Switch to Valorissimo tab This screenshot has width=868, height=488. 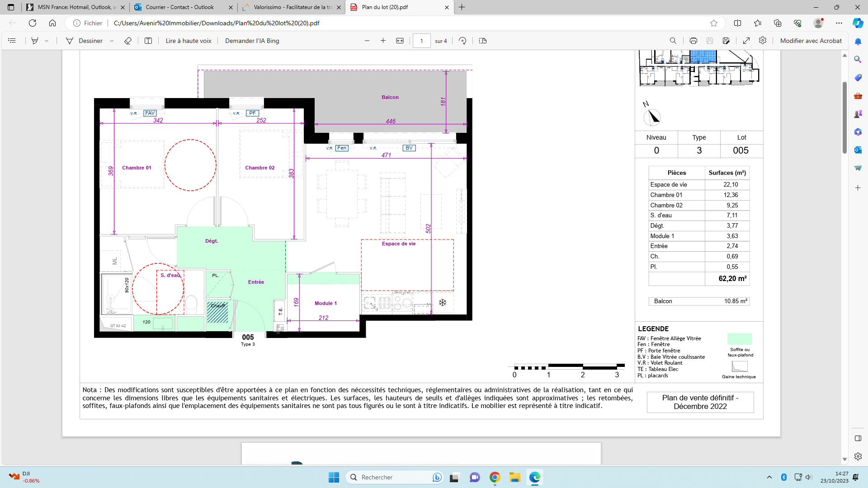click(291, 7)
